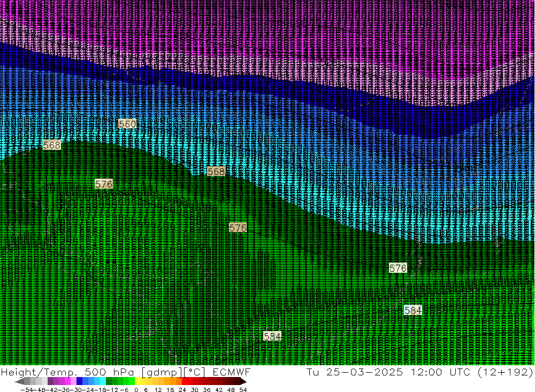Viewport: 535px width, 392px height.
Task: Click the 500 hPa pressure level text
Action: pos(110,372)
